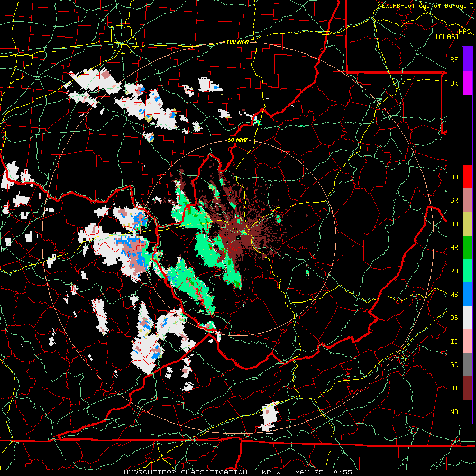This screenshot has width=476, height=476.
Task: Click the magenta UK color swatch
Action: pos(467,83)
